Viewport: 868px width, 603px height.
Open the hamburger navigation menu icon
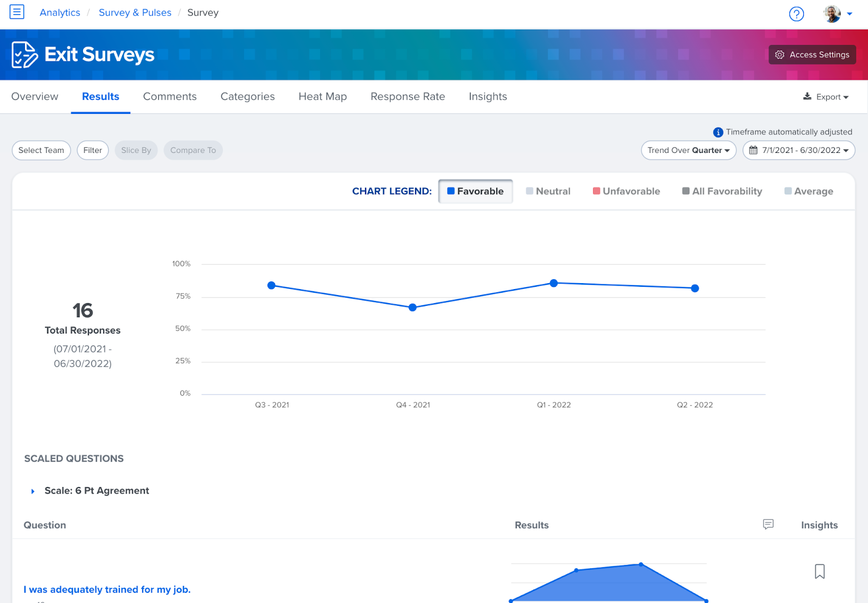17,11
